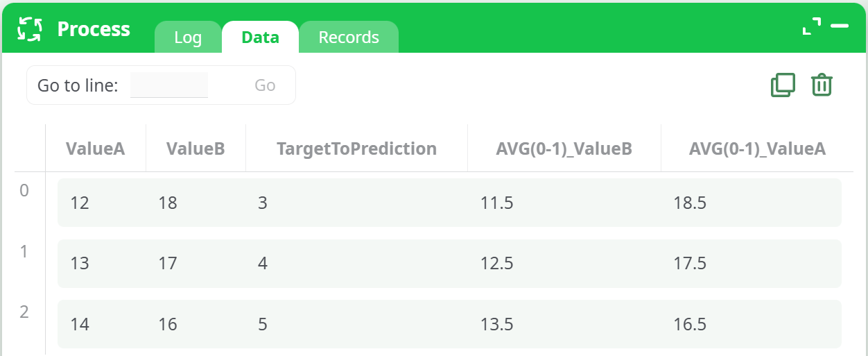Click the 18.5 cell in row 0

pos(690,203)
